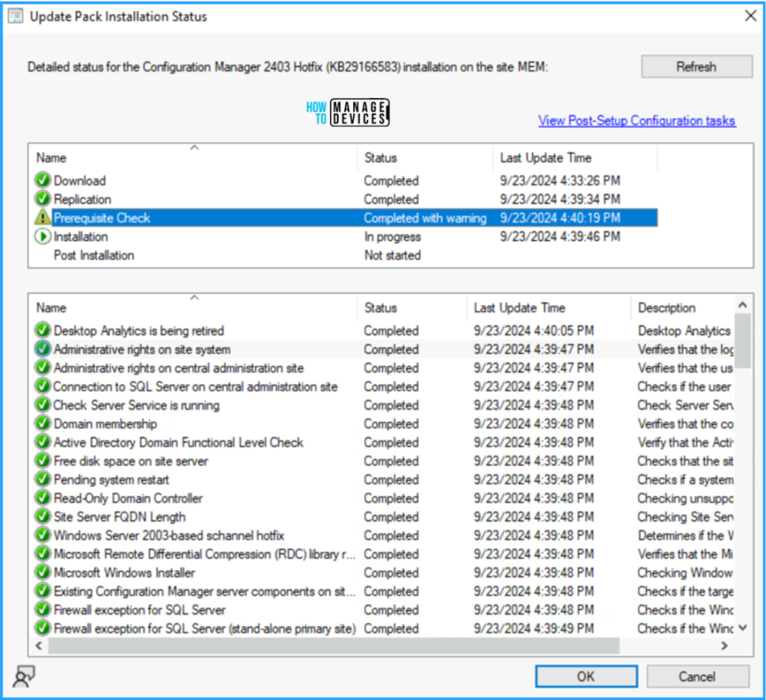This screenshot has width=766, height=700.
Task: Select the Post Installation phase row
Action: [x=346, y=255]
